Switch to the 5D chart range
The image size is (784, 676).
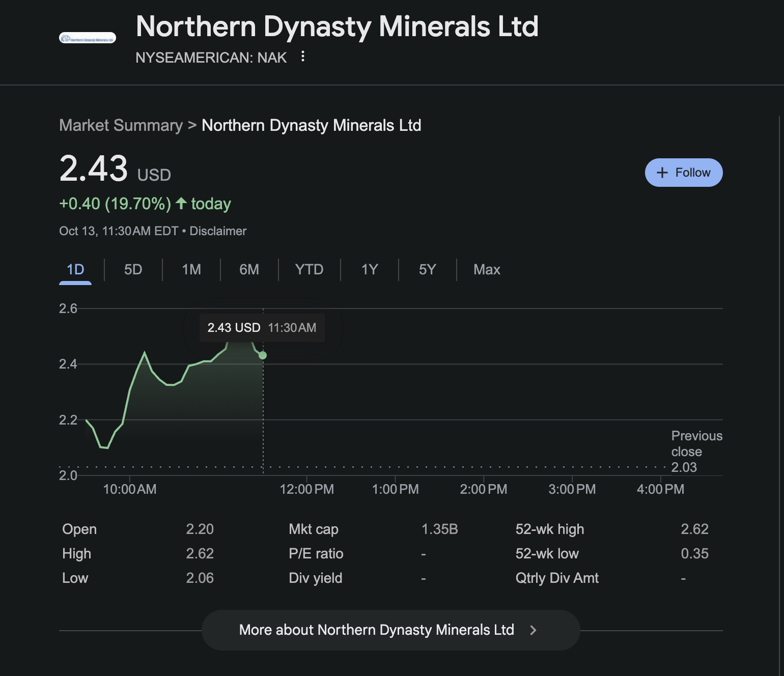point(133,269)
